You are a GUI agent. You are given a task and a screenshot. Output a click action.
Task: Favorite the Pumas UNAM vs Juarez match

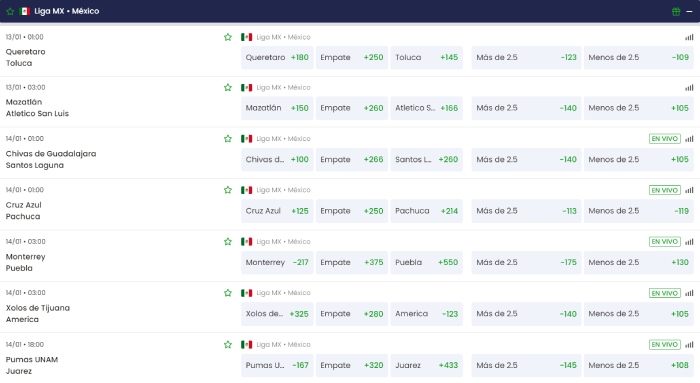click(x=228, y=345)
